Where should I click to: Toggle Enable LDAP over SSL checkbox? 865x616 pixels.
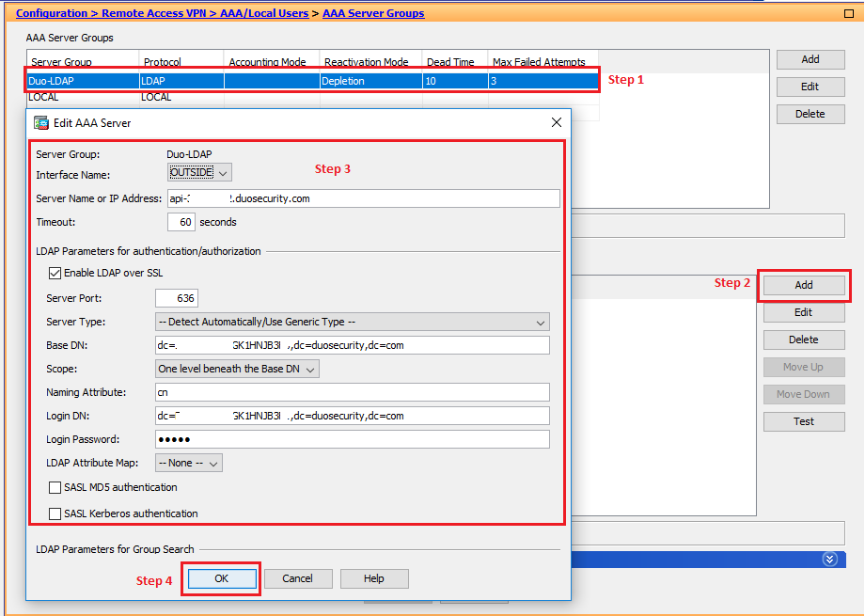point(55,273)
